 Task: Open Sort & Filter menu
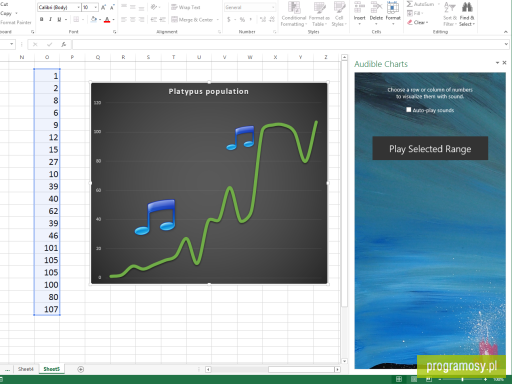click(449, 14)
